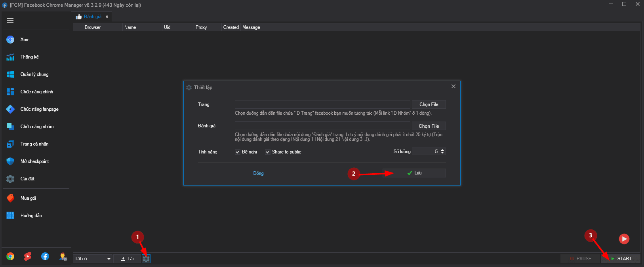Open settings via the bottom gear icon

click(146, 259)
